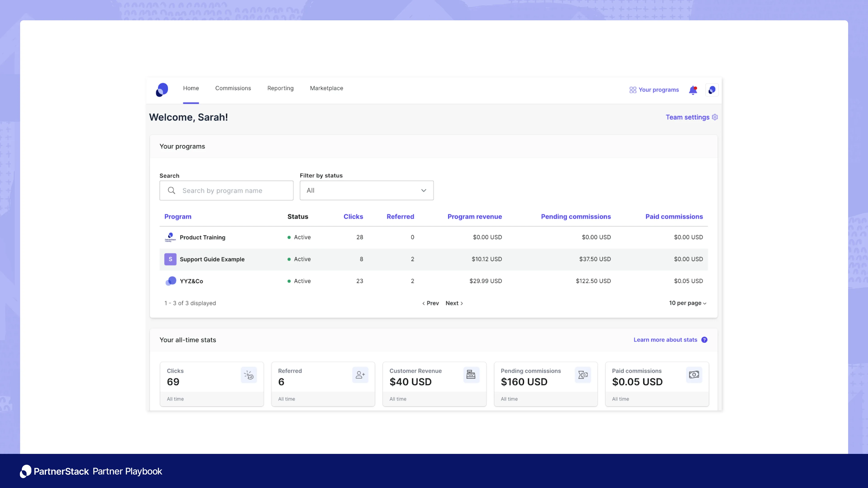Image resolution: width=868 pixels, height=488 pixels.
Task: Open the YYZ&Co program row
Action: (191, 281)
